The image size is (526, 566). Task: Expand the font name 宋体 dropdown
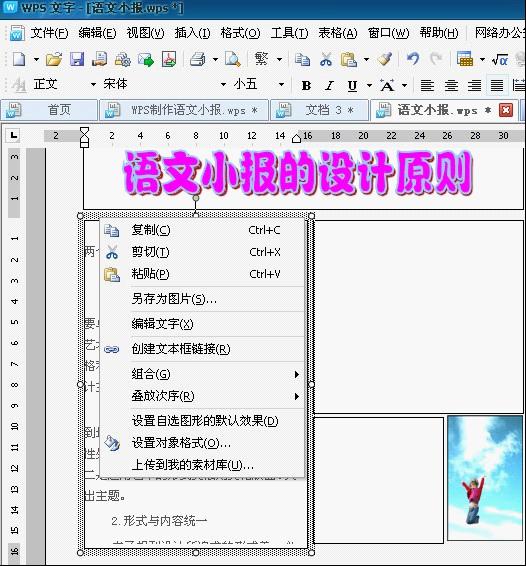pos(223,84)
